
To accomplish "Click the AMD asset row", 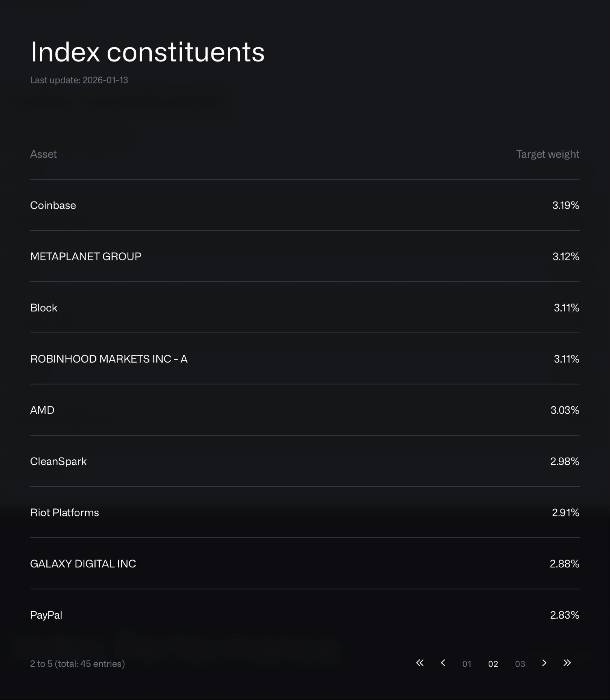I will coord(42,410).
